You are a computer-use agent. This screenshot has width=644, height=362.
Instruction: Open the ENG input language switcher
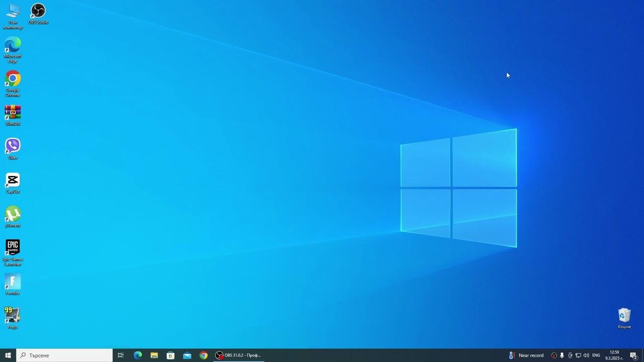point(596,355)
